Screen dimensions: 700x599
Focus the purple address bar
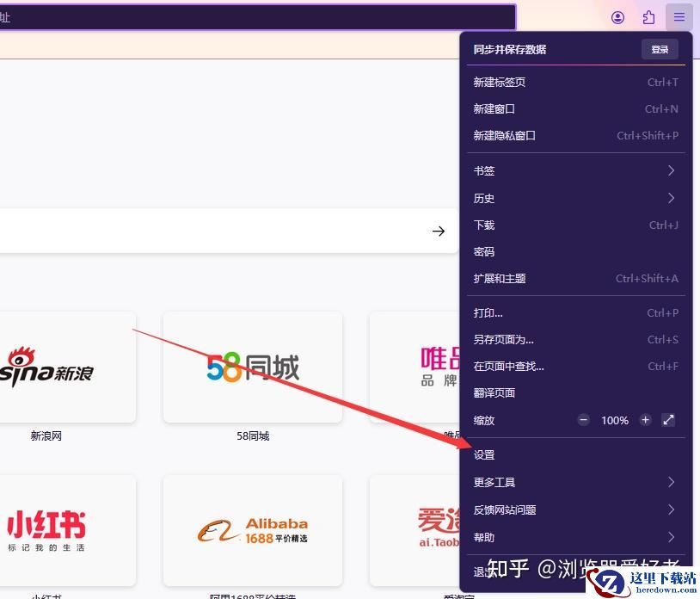tap(258, 17)
